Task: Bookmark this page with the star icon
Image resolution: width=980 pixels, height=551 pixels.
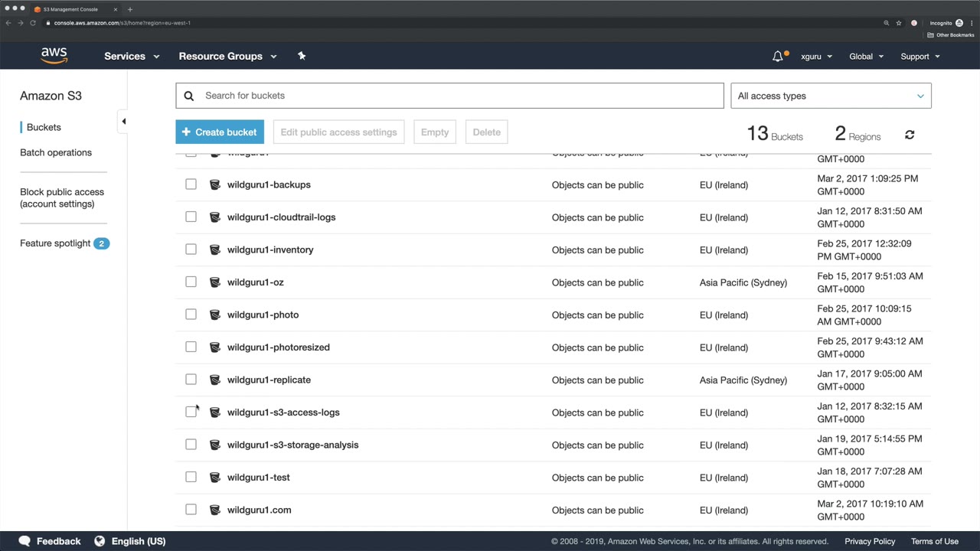Action: [899, 23]
